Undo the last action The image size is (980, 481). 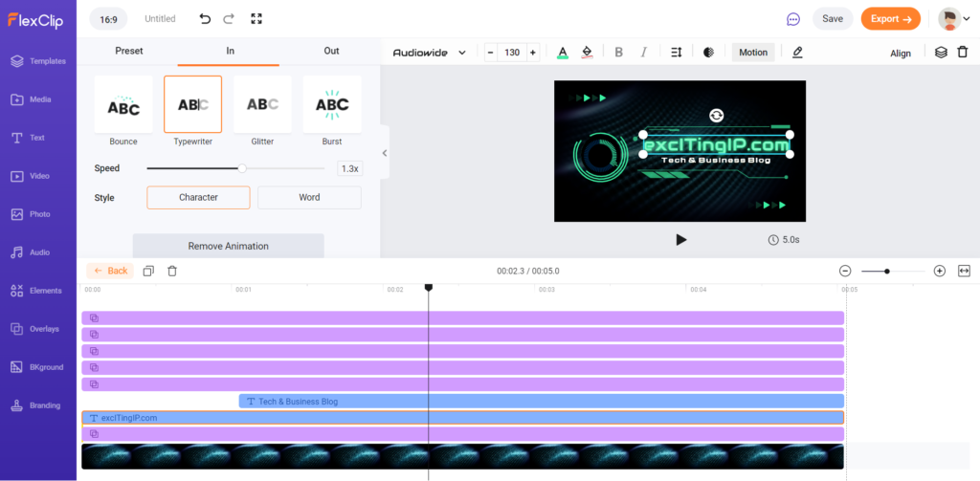click(205, 19)
